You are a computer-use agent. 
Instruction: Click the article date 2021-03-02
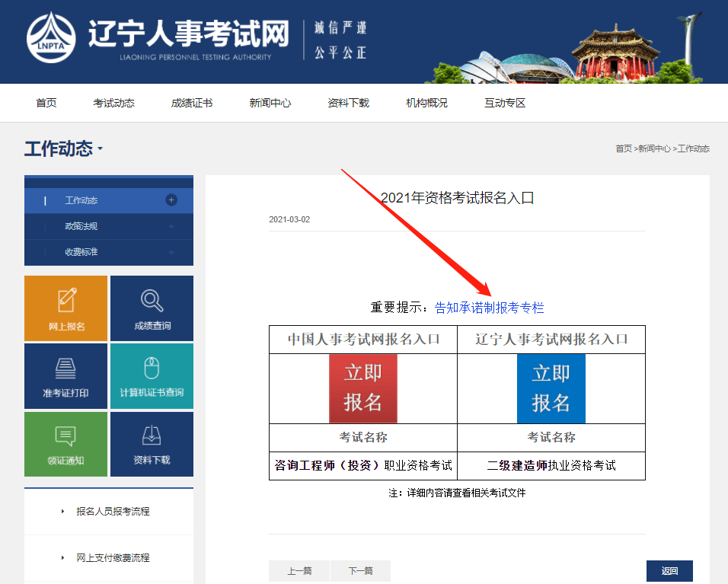point(289,219)
